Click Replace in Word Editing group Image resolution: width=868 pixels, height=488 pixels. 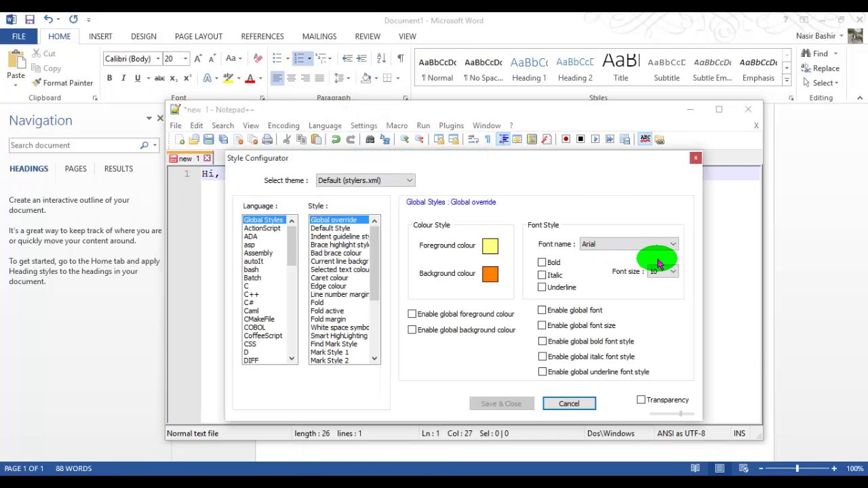point(821,68)
